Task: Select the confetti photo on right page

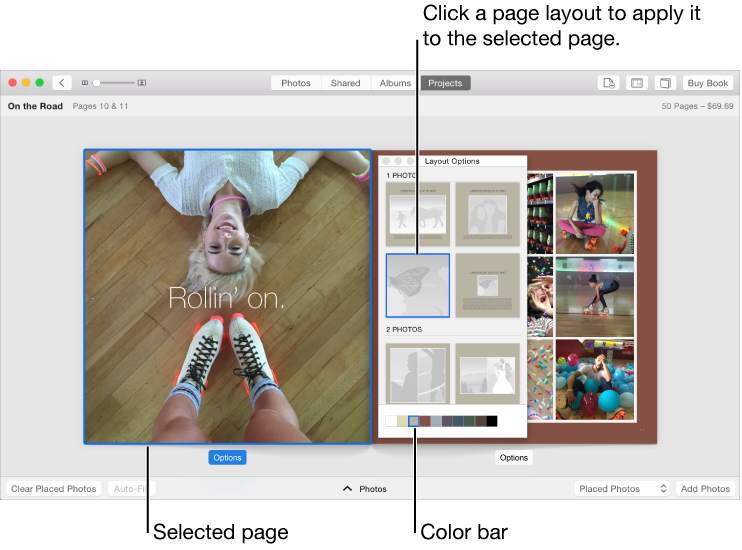Action: (540, 380)
